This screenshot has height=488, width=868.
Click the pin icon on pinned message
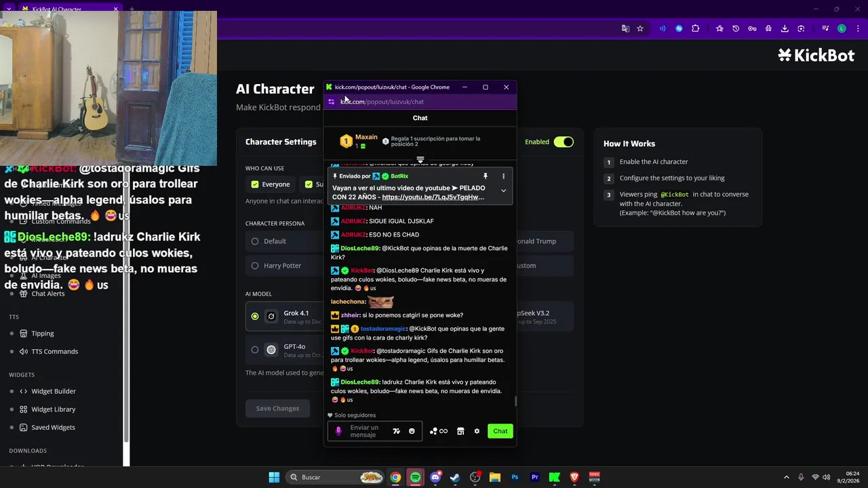[486, 176]
